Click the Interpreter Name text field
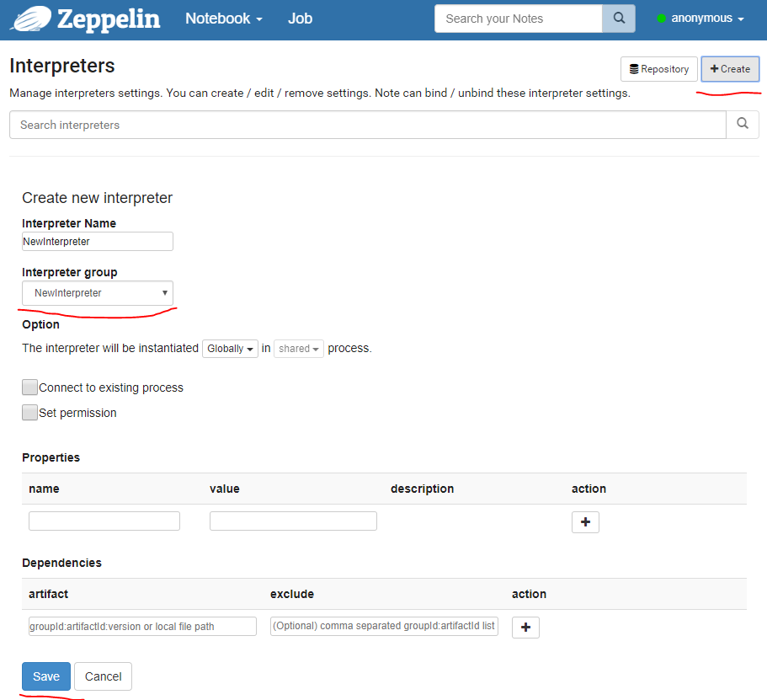This screenshot has width=767, height=700. coord(98,242)
